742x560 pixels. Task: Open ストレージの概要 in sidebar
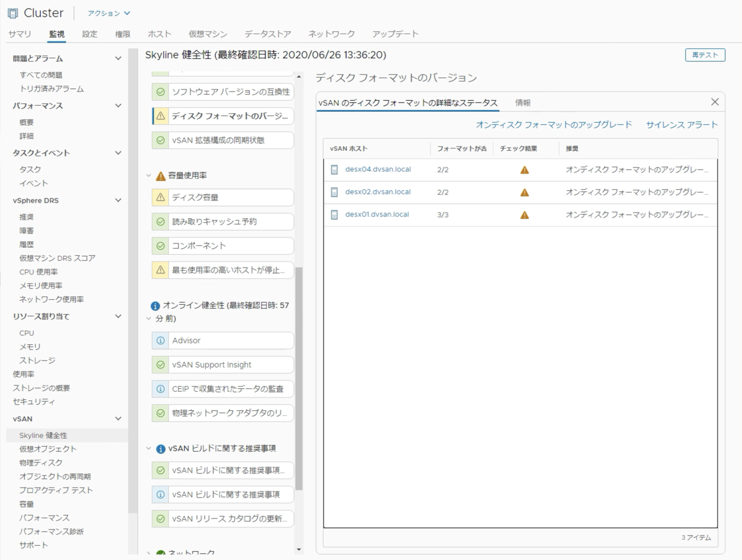[41, 388]
